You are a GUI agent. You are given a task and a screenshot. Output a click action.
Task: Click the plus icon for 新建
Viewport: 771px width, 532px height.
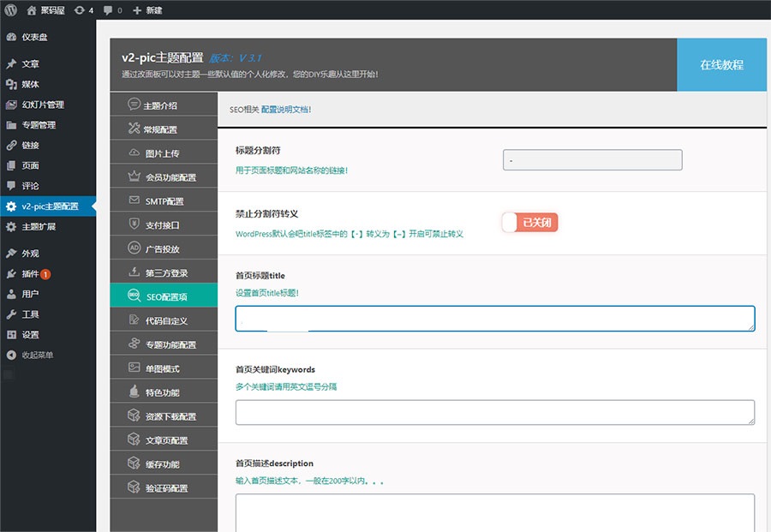(137, 10)
